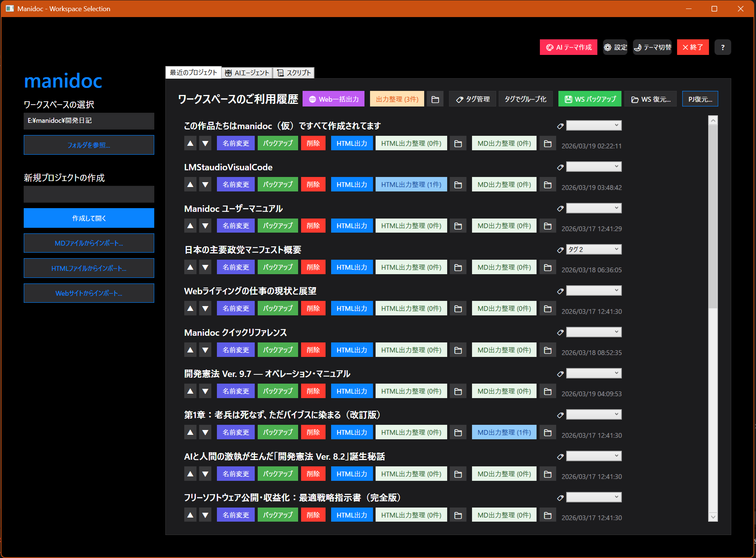Open MD output folder for first project

[547, 143]
